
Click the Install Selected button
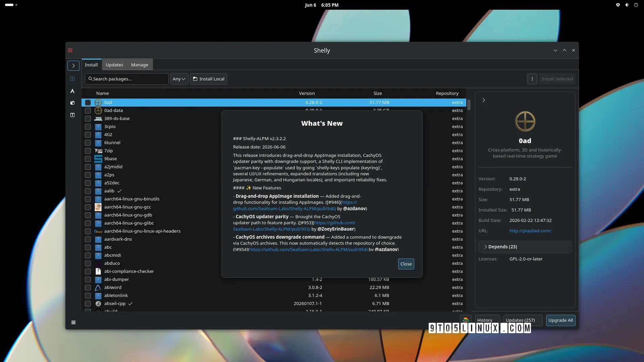pos(557,79)
